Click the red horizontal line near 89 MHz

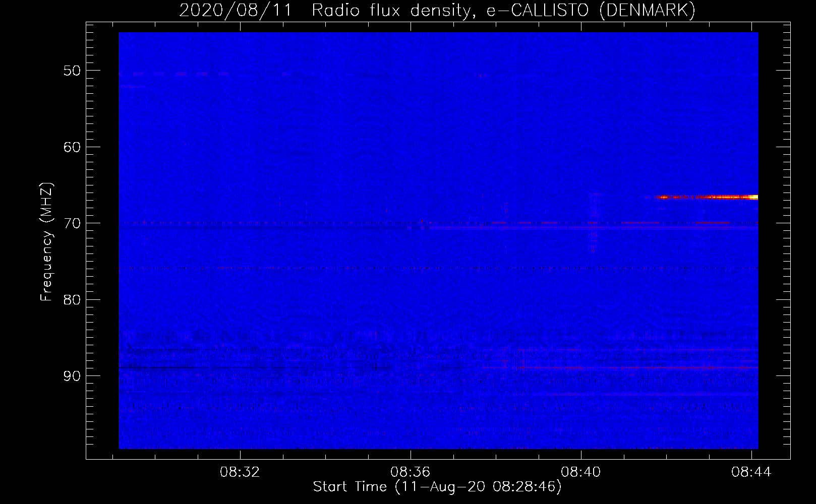click(x=620, y=368)
